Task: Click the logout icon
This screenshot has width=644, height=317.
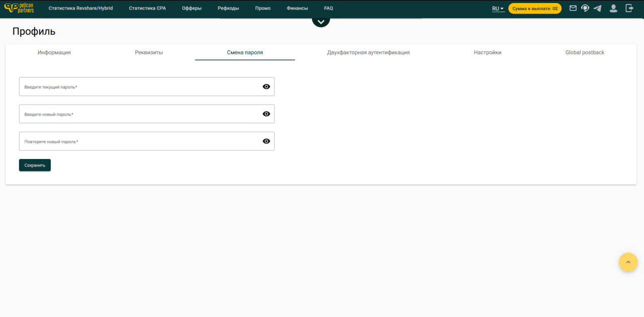Action: pyautogui.click(x=629, y=8)
